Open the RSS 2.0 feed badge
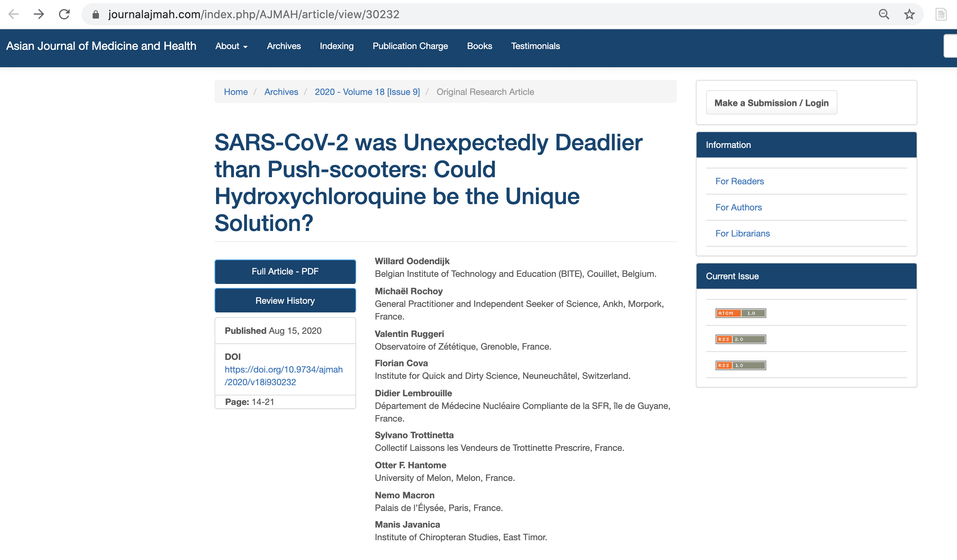The image size is (957, 560). pyautogui.click(x=740, y=339)
